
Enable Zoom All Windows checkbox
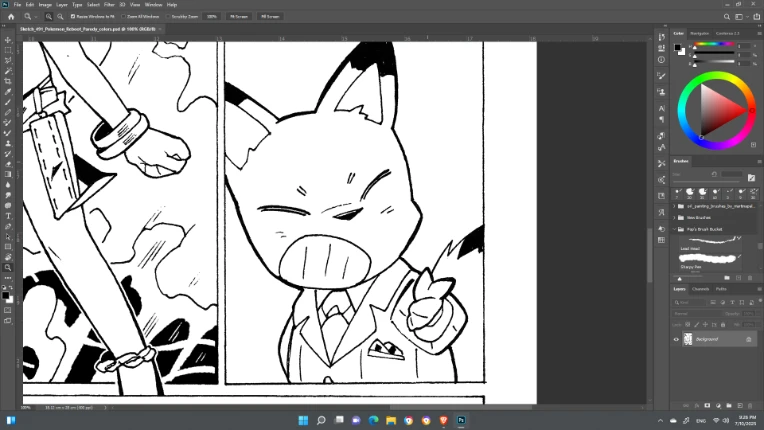[x=124, y=17]
